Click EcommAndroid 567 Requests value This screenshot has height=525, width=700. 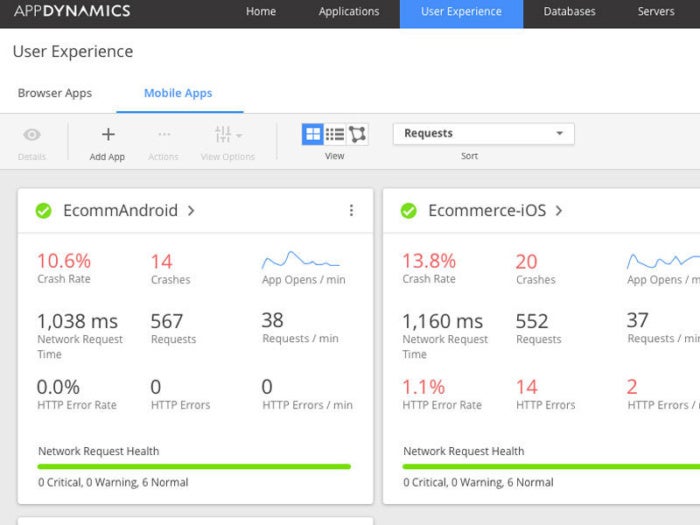pos(167,321)
